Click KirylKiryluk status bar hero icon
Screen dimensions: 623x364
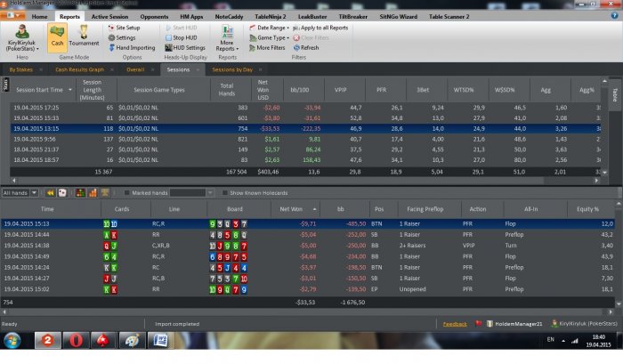pyautogui.click(x=554, y=324)
